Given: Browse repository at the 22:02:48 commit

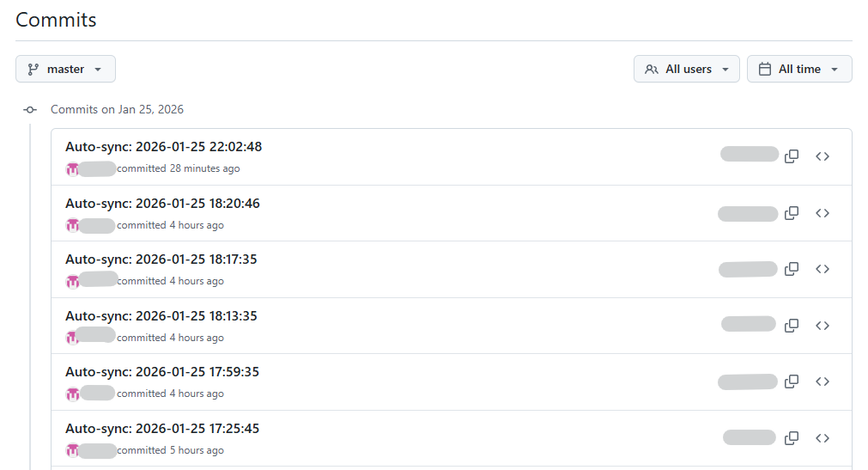Looking at the screenshot, I should click(x=822, y=156).
